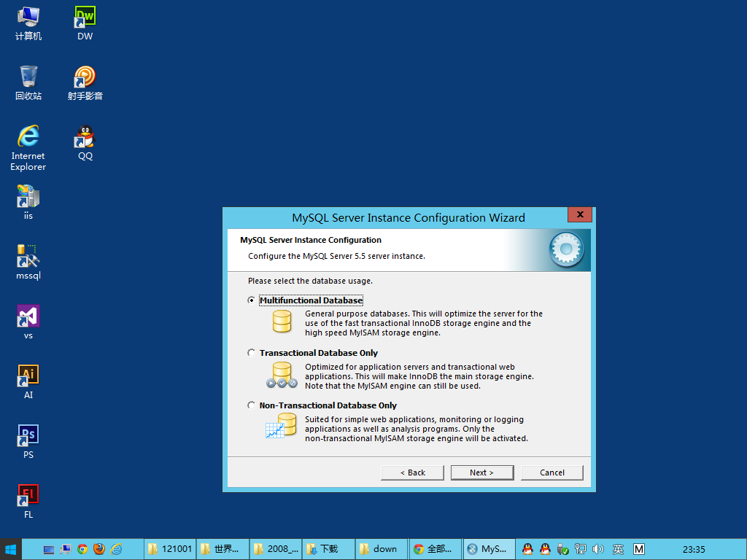Click the MyS... wizard taskbar button

[489, 549]
